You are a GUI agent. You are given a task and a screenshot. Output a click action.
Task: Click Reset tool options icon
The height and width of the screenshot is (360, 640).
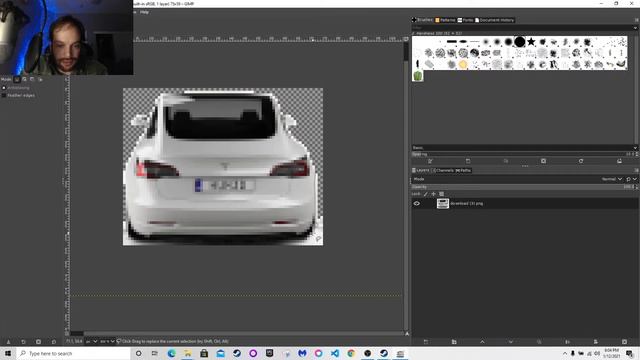pyautogui.click(x=54, y=342)
